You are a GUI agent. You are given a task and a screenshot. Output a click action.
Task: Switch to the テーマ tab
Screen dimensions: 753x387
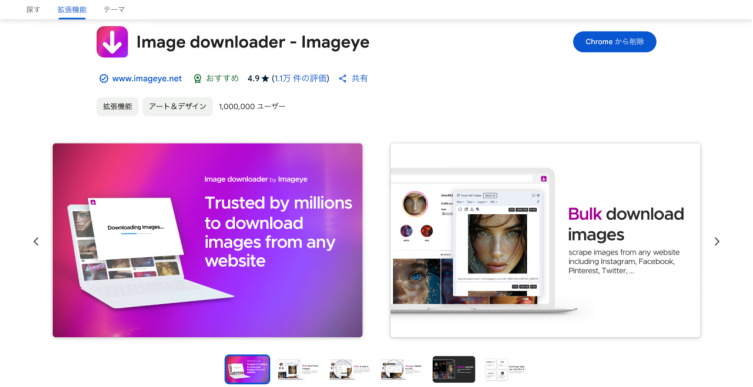pyautogui.click(x=114, y=9)
